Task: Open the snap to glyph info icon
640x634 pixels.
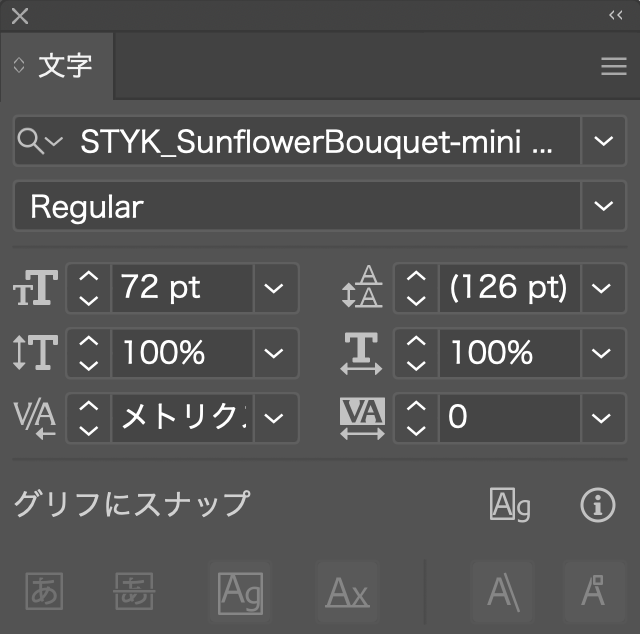Action: (598, 505)
